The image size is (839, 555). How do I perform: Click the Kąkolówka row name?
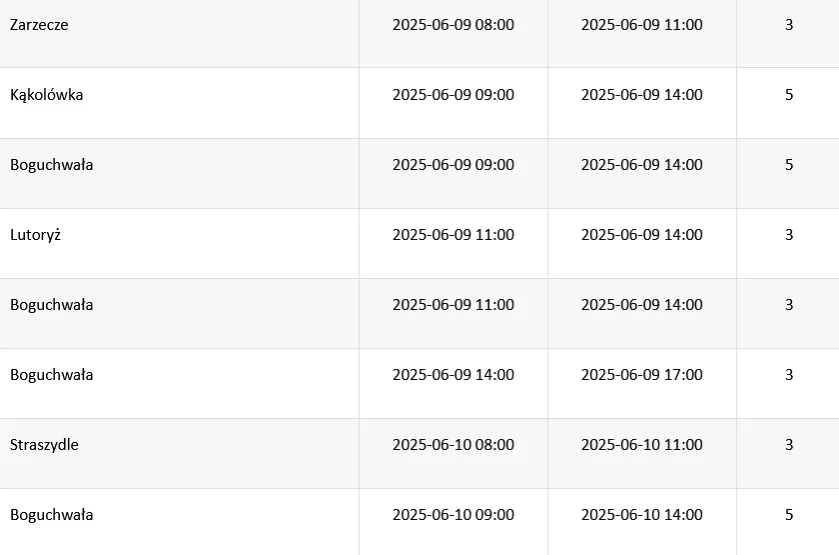point(47,95)
